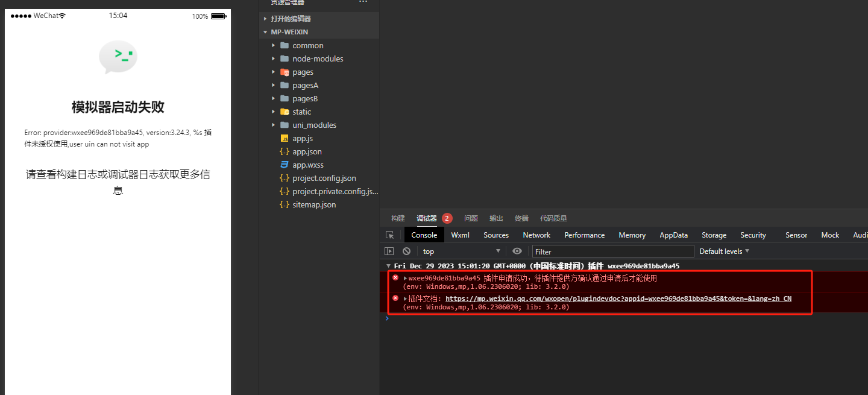This screenshot has height=395, width=868.
Task: Open the top JavaScript context dropdown
Action: [461, 251]
